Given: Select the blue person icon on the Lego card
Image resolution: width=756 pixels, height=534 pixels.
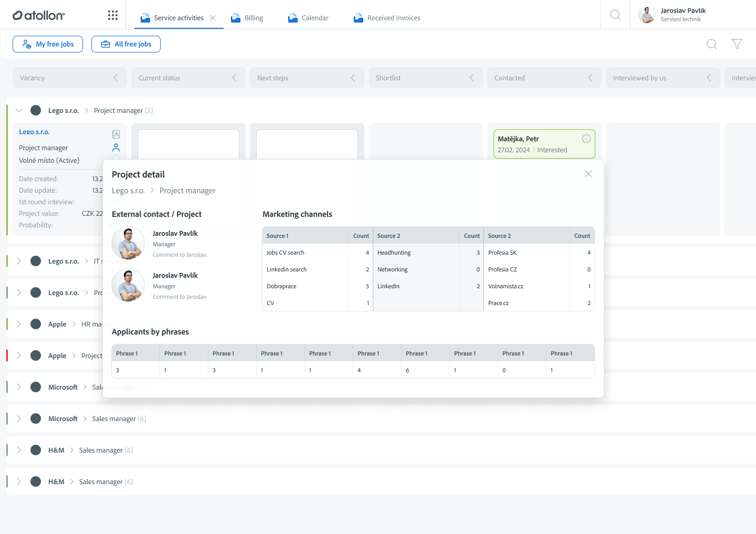Looking at the screenshot, I should tap(115, 148).
